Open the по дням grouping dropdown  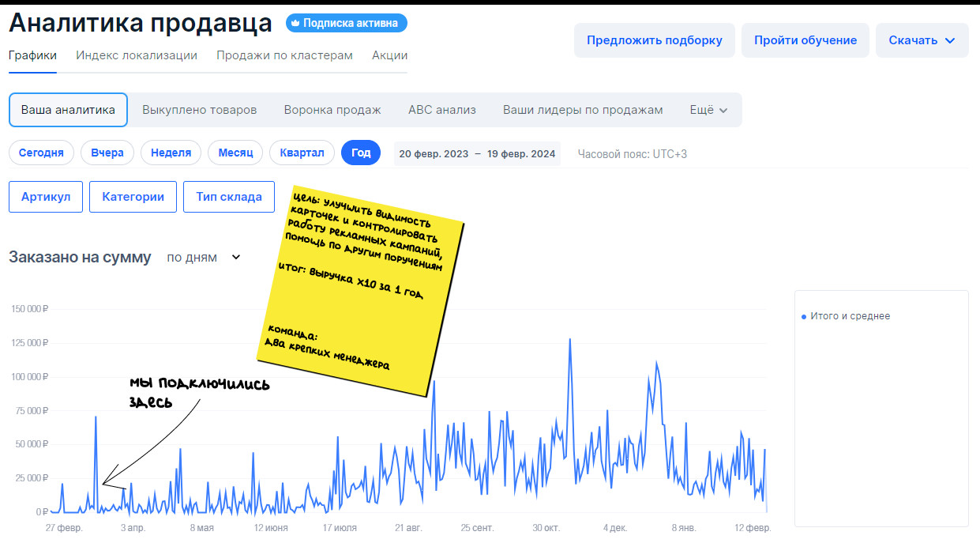click(204, 257)
